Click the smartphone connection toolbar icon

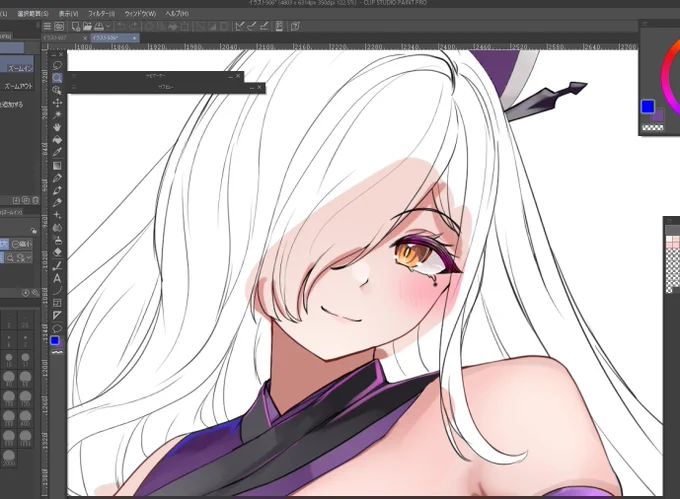tap(279, 26)
